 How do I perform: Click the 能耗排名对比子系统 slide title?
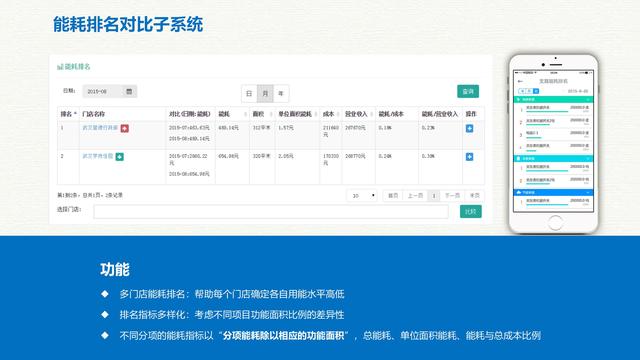(x=128, y=24)
